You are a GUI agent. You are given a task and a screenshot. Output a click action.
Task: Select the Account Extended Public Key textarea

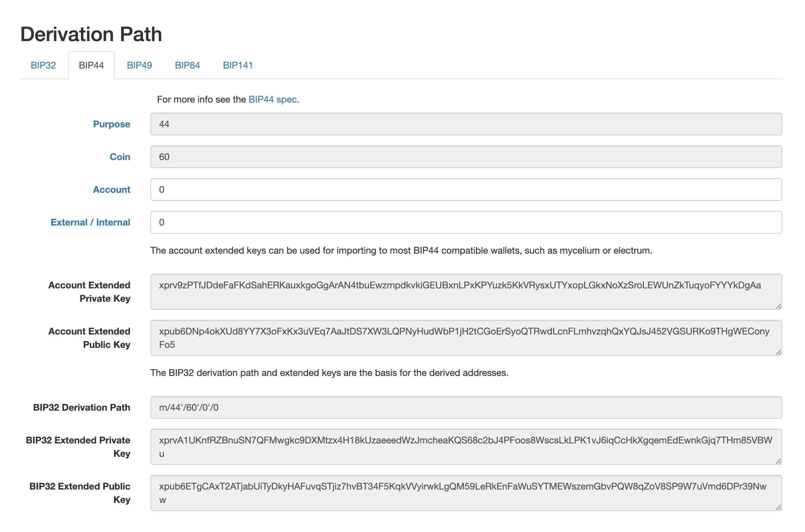466,338
